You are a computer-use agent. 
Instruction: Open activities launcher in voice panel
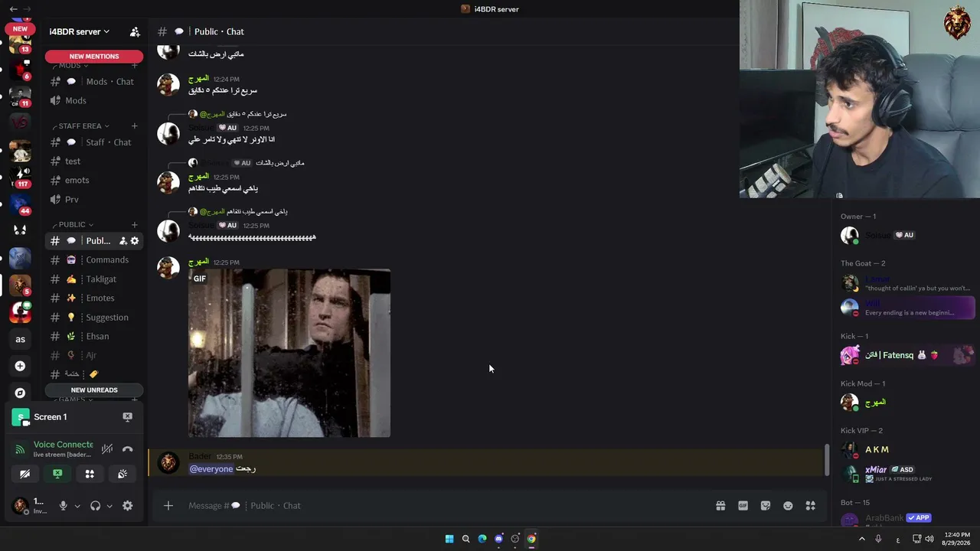(90, 474)
